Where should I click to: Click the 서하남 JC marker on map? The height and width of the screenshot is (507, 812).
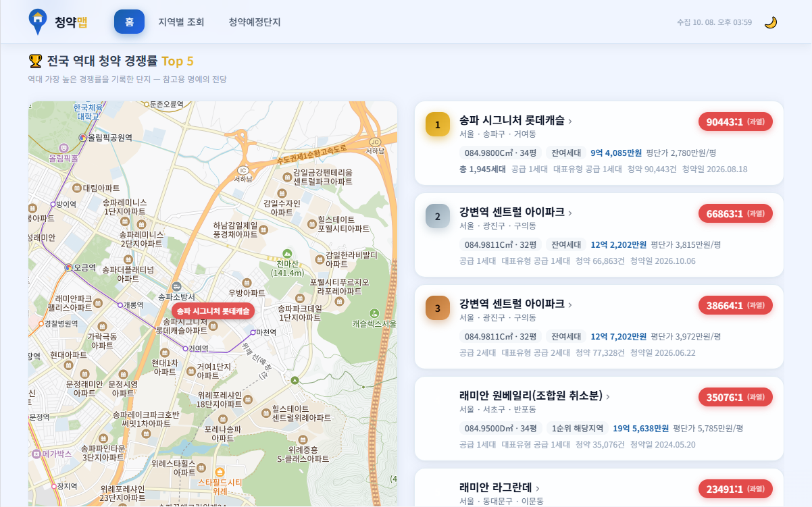(376, 142)
